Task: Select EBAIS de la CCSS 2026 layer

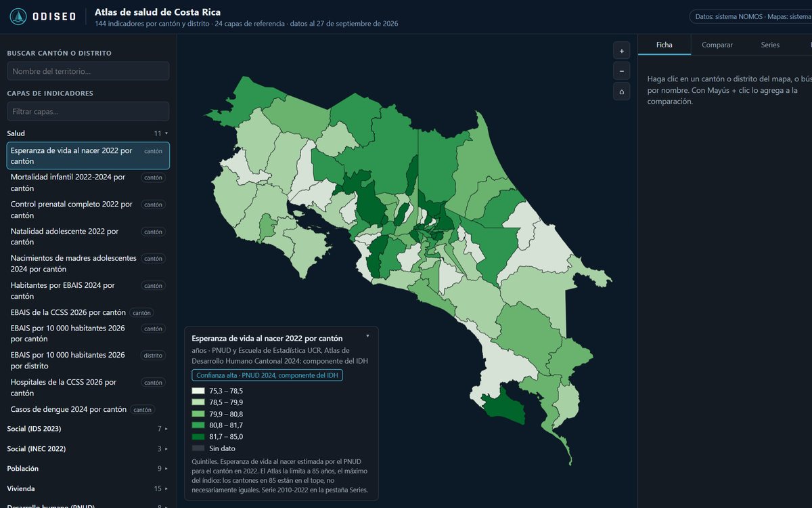Action: (x=88, y=313)
